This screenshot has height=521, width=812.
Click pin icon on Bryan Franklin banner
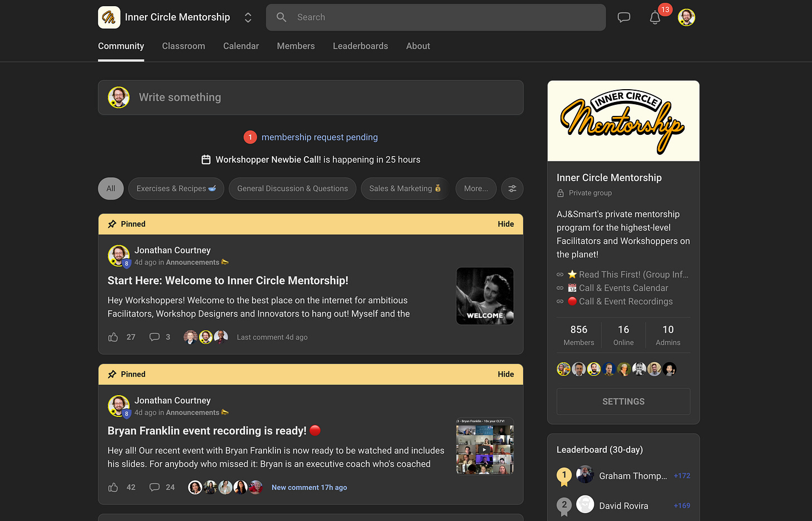click(112, 374)
